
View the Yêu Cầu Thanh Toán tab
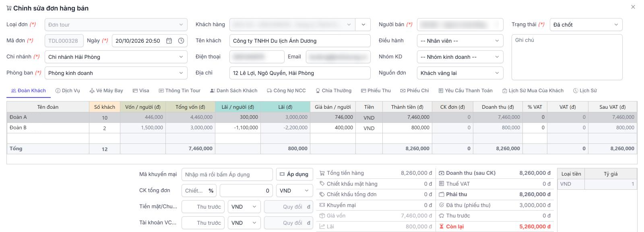point(465,91)
